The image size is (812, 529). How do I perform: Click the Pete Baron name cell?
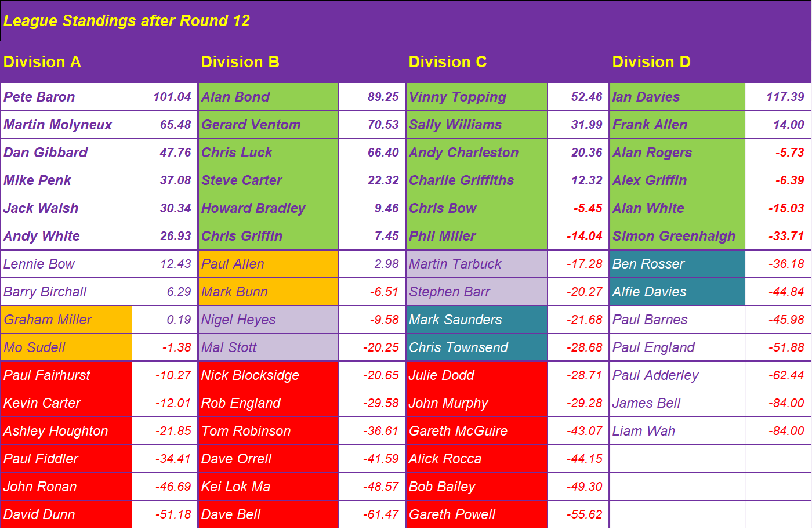(66, 97)
